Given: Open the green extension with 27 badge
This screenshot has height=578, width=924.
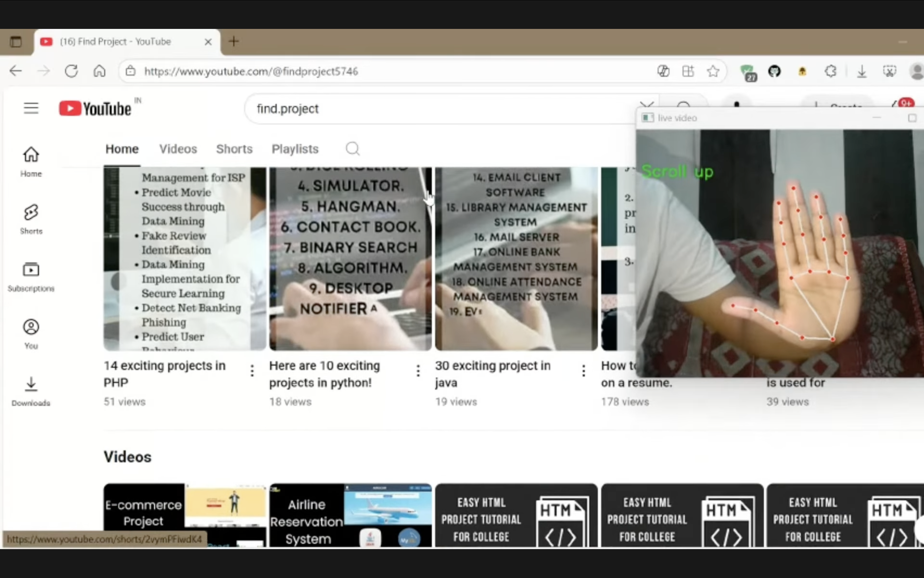Looking at the screenshot, I should [x=748, y=73].
